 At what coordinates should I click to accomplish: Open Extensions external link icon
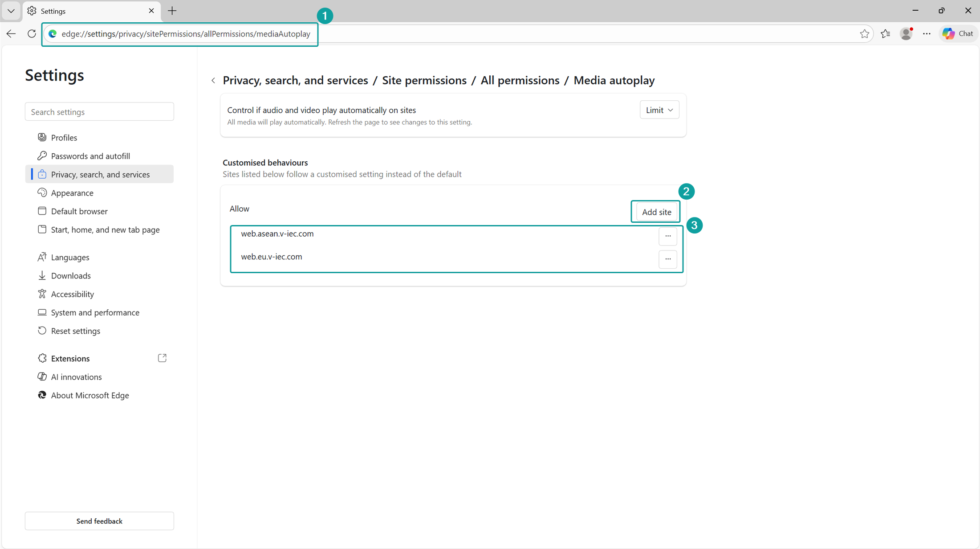[162, 358]
